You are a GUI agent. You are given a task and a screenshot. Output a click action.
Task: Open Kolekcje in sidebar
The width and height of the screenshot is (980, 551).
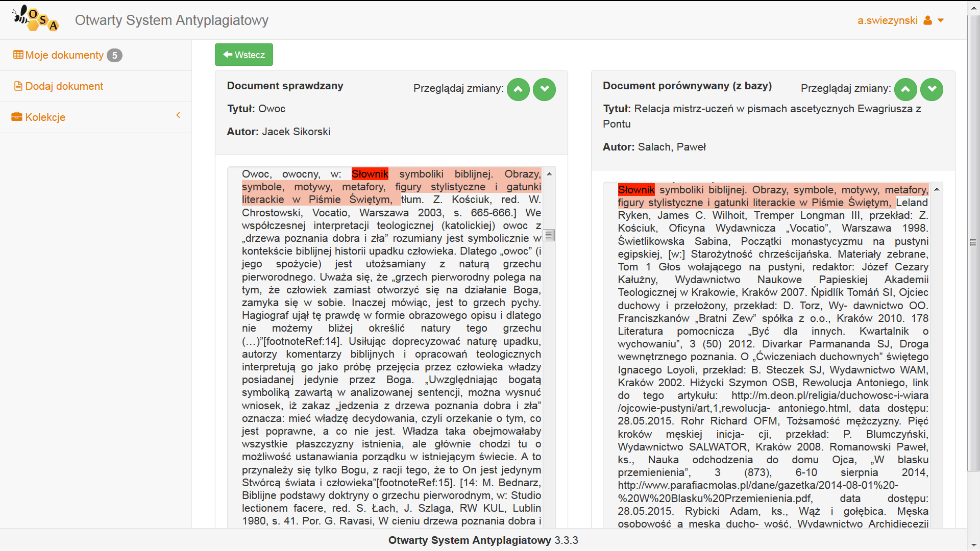pyautogui.click(x=45, y=117)
